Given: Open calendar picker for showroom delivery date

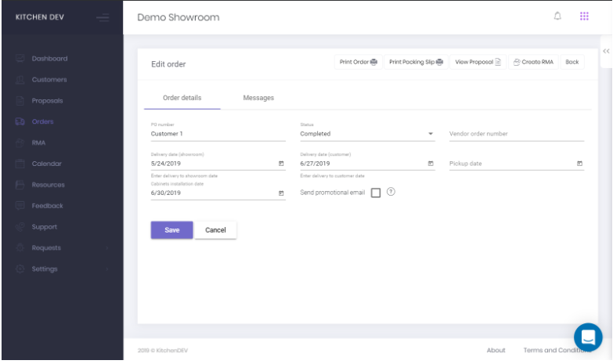Looking at the screenshot, I should [x=281, y=164].
